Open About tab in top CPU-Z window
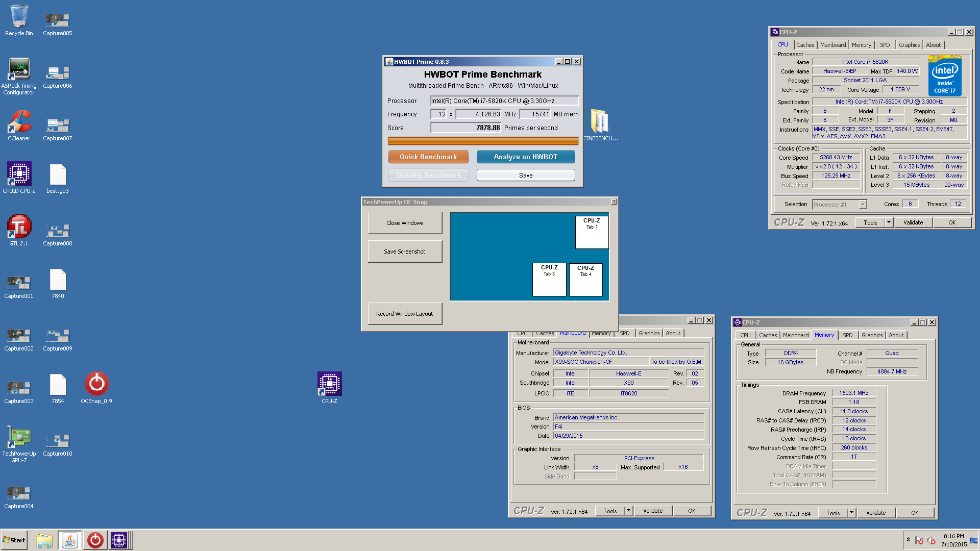 click(x=933, y=45)
